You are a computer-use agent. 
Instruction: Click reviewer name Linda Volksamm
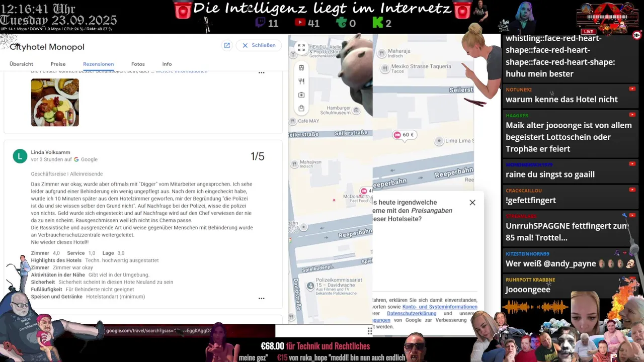tap(50, 152)
